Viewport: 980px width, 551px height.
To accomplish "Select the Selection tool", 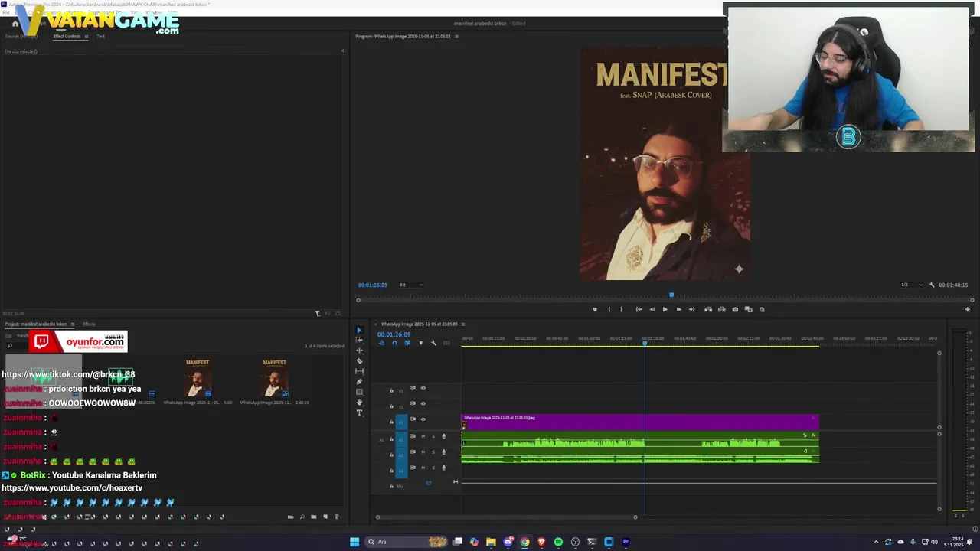I will click(359, 330).
